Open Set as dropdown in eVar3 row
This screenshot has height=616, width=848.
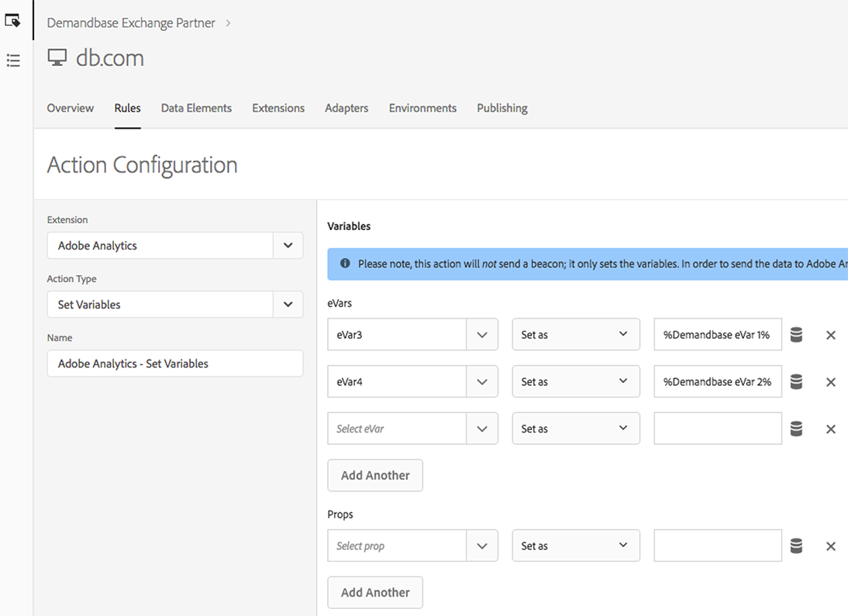(x=576, y=334)
